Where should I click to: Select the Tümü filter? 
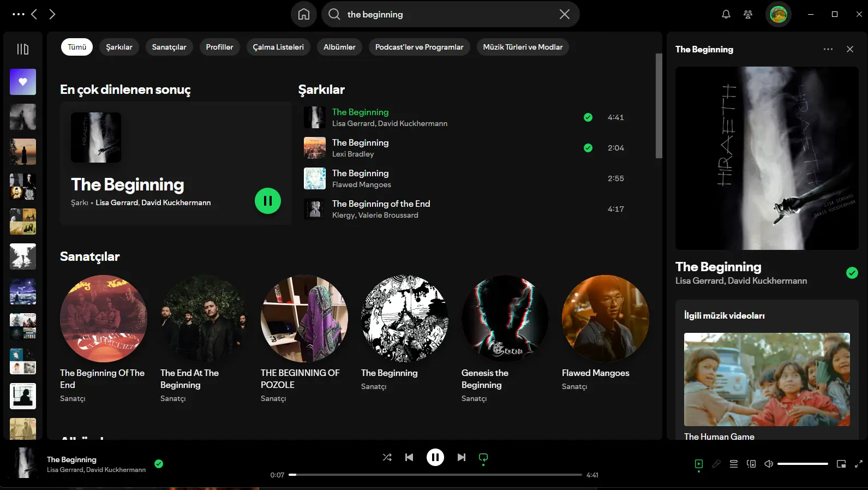[77, 47]
